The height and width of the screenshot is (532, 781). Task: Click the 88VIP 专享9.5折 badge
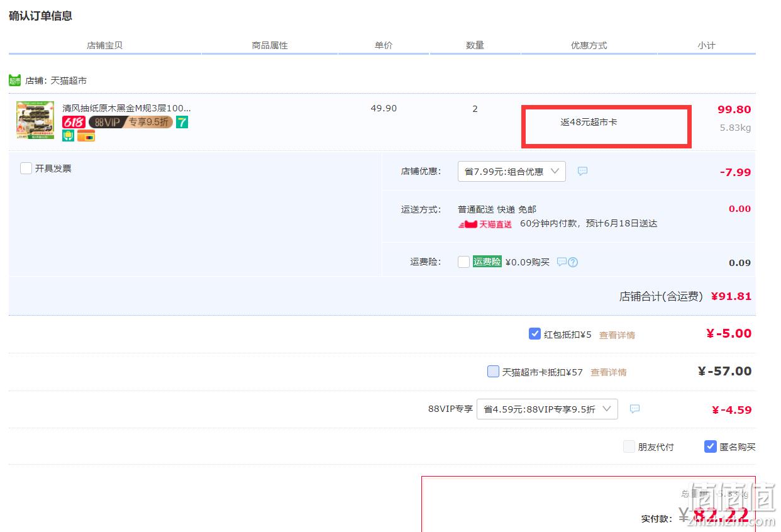click(131, 122)
